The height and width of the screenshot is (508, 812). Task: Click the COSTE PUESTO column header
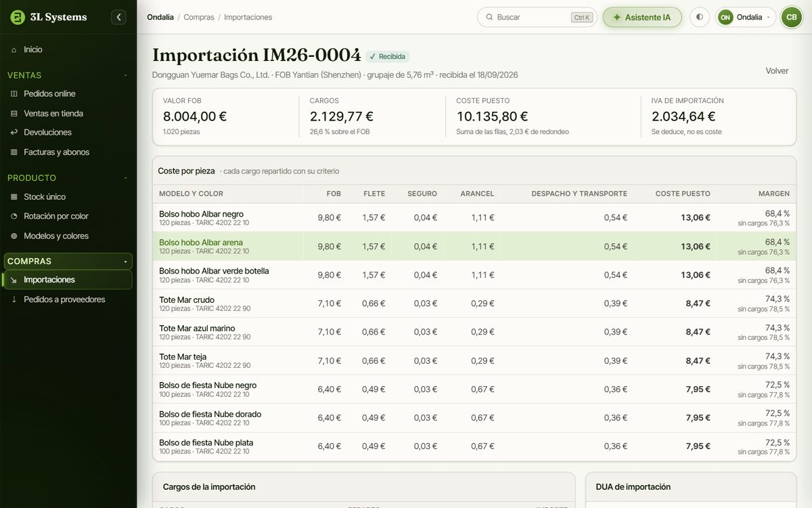(683, 194)
